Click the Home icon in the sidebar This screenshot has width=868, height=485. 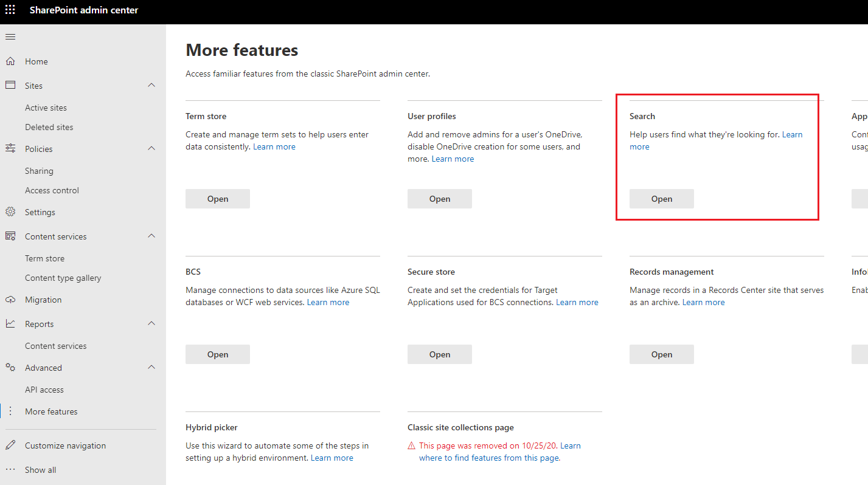[x=10, y=61]
